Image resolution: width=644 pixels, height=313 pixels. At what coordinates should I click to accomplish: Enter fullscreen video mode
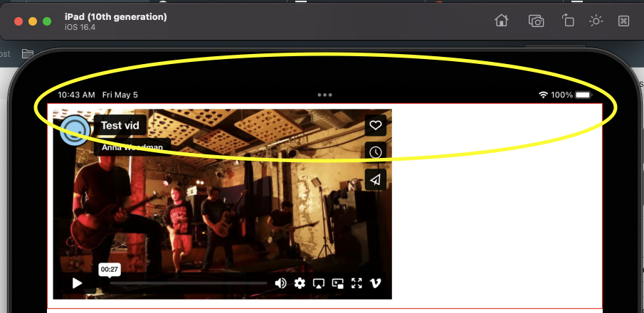pyautogui.click(x=357, y=283)
